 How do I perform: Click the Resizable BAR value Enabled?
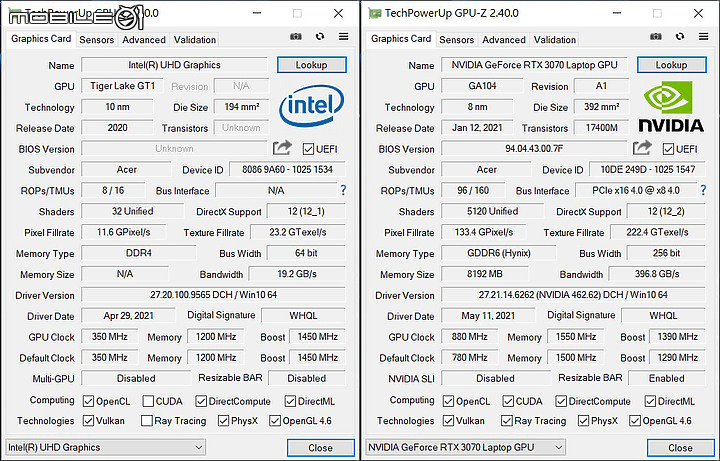[667, 378]
